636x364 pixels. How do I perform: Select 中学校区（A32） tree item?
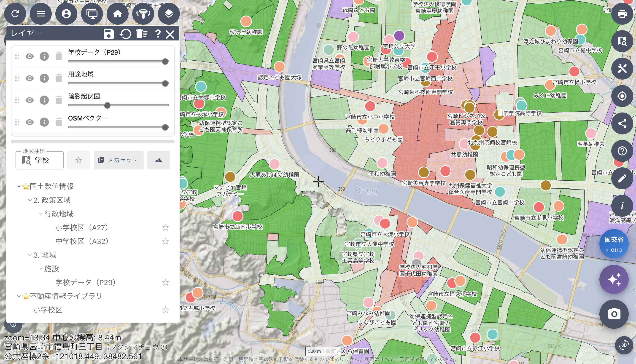(x=82, y=241)
